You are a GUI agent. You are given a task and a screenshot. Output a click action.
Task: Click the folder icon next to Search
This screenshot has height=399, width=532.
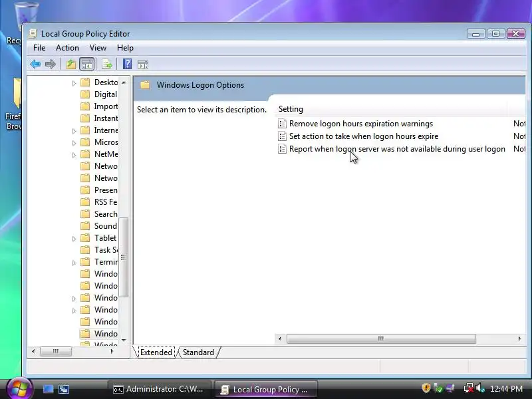click(x=85, y=213)
